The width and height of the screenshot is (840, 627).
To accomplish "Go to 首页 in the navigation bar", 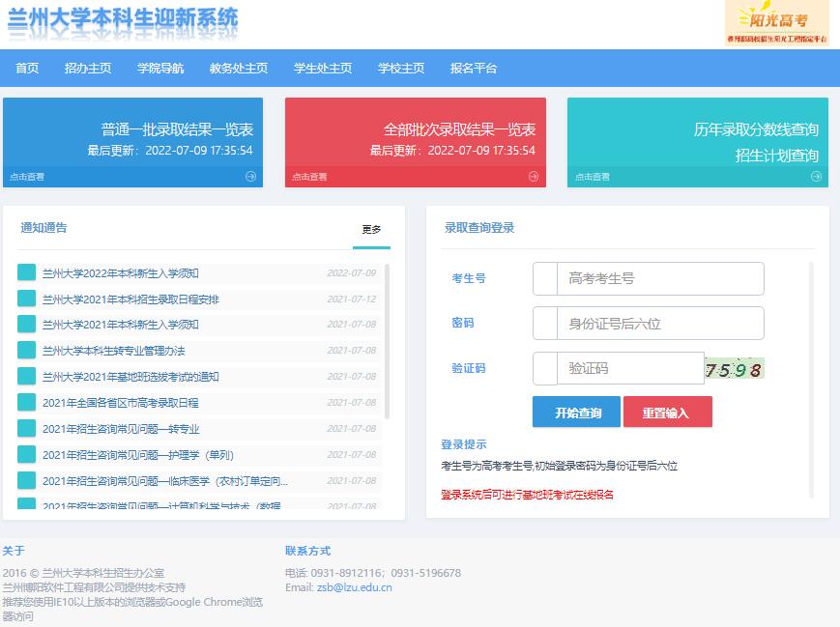I will click(x=27, y=68).
